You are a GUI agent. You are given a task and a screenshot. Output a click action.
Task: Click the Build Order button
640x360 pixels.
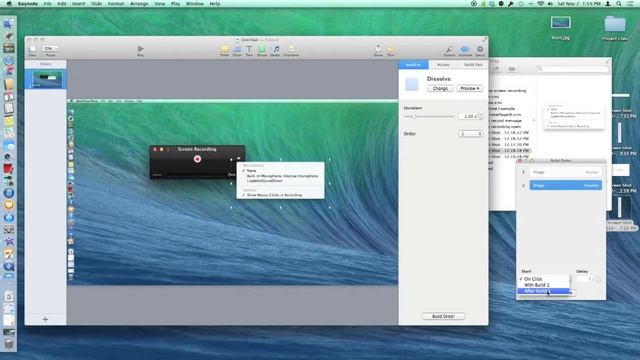coord(443,316)
